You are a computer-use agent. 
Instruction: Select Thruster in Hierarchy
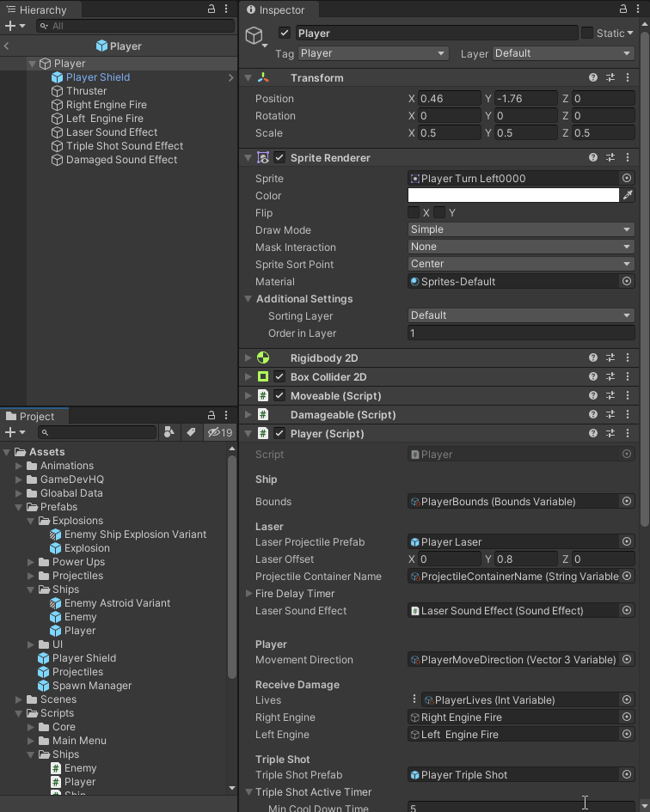coord(86,90)
